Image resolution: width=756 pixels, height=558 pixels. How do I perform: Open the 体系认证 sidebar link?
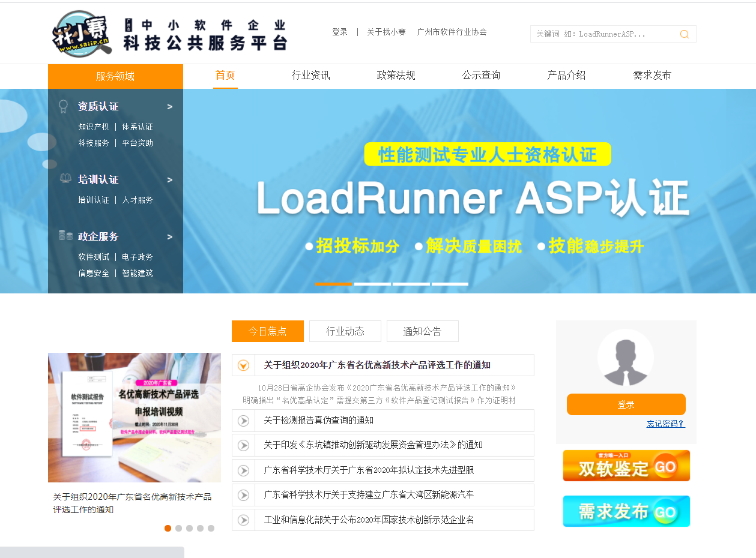point(138,127)
